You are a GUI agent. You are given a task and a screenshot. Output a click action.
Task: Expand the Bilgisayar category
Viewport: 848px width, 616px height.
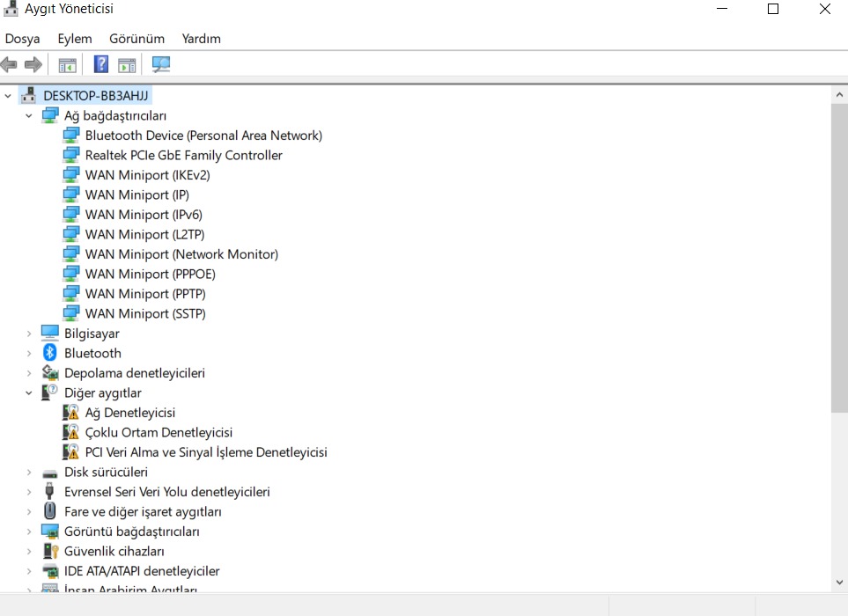tap(29, 334)
